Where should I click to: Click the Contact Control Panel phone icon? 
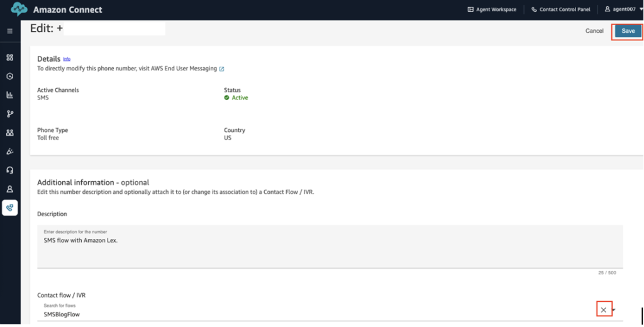(x=534, y=9)
